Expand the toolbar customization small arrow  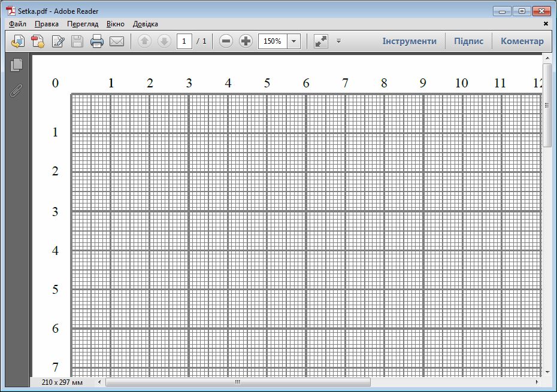(338, 41)
